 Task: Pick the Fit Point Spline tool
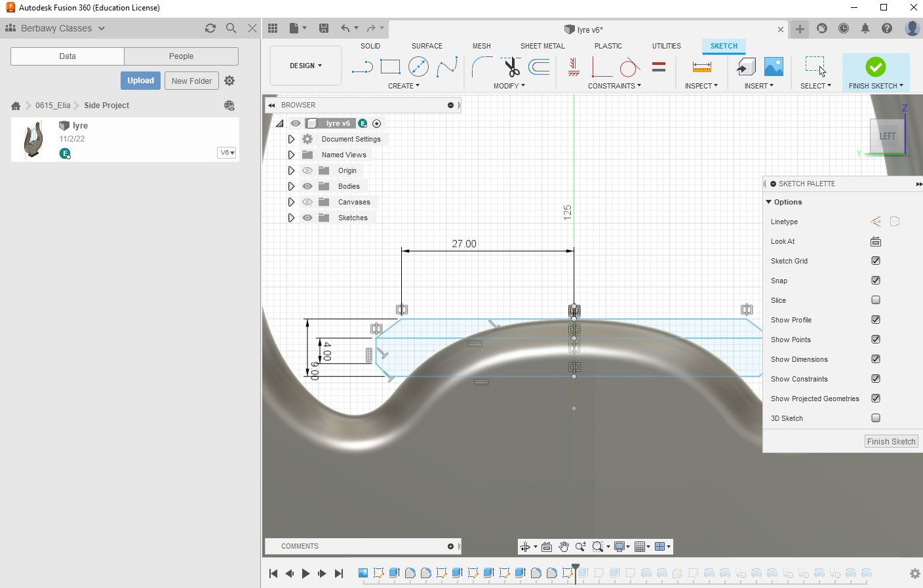click(447, 67)
